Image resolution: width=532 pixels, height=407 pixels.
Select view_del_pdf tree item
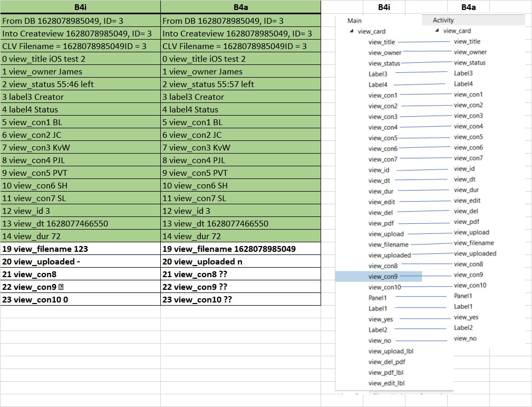tap(386, 362)
